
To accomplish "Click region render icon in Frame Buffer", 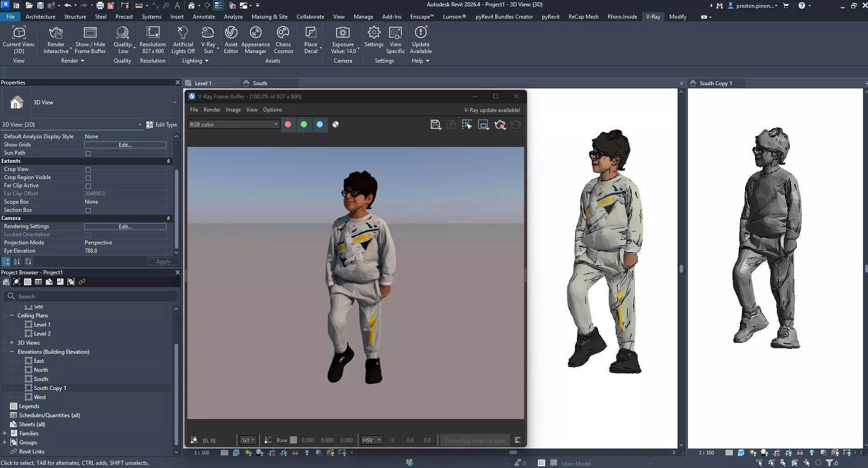I will coord(483,125).
